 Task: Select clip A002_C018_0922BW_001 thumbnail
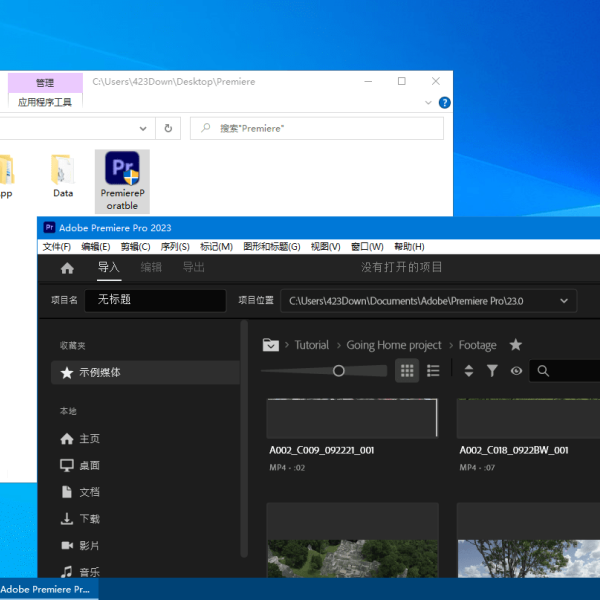point(528,418)
